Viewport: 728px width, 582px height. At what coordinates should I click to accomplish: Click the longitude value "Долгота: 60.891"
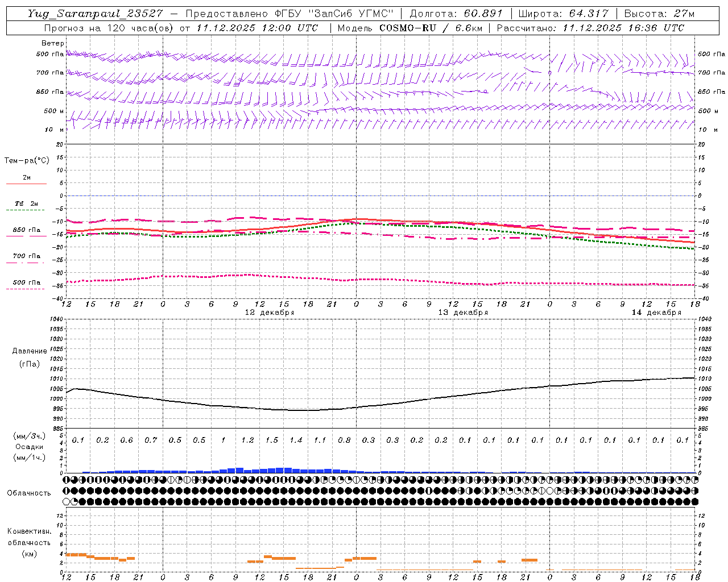456,14
